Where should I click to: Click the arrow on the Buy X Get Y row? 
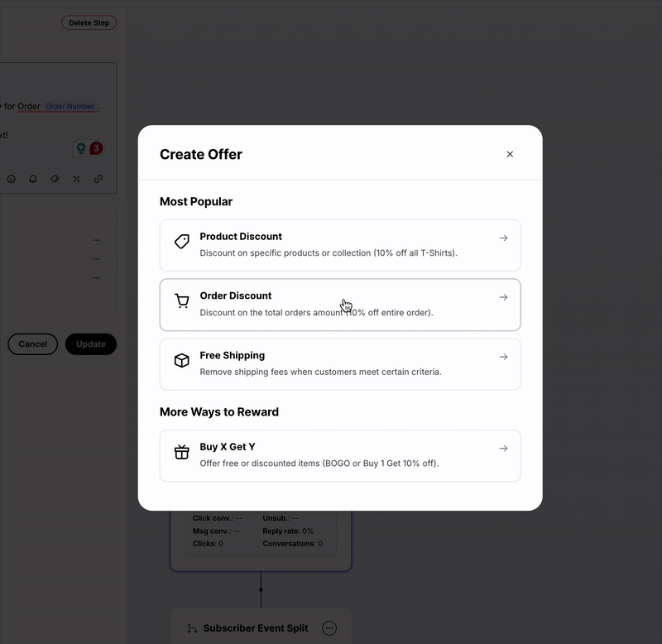503,449
